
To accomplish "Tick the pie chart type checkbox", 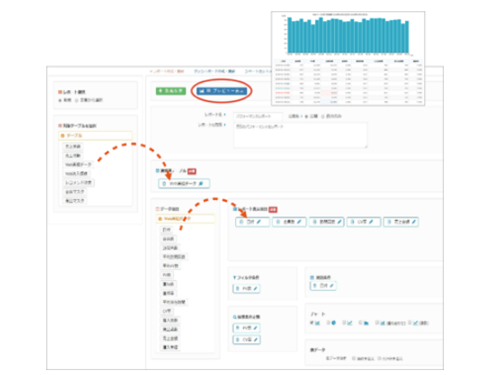I will click(328, 323).
